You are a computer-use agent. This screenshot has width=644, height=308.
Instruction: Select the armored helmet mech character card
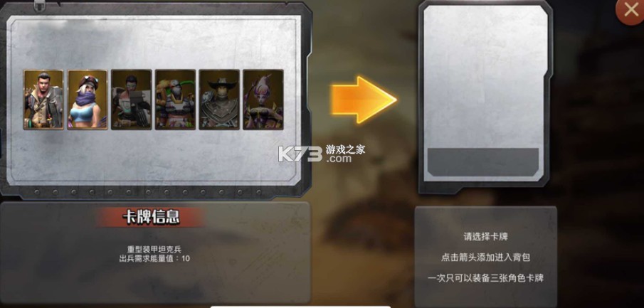pos(175,100)
